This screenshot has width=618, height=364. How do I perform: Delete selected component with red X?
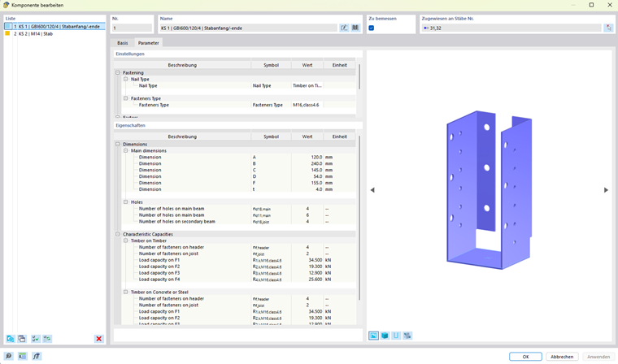[x=99, y=339]
